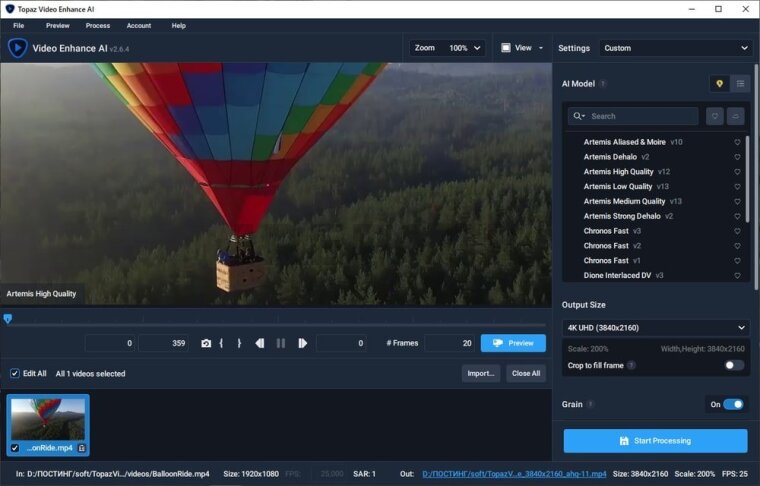Viewport: 760px width, 486px height.
Task: Expand the Output Size 4K UHD dropdown
Action: point(655,328)
